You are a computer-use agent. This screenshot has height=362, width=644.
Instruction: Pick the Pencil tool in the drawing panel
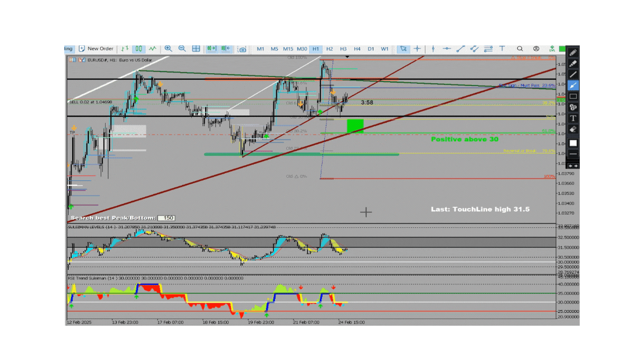coord(572,54)
